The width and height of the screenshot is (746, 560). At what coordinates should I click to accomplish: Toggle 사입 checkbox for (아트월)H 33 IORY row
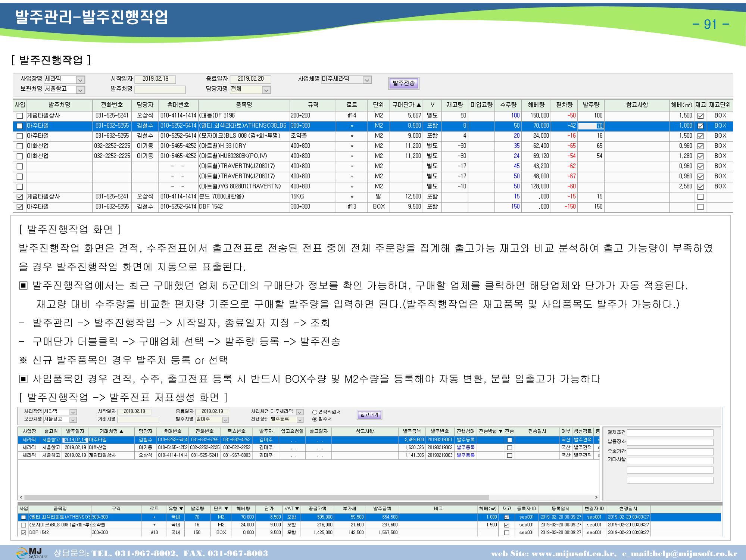click(20, 146)
